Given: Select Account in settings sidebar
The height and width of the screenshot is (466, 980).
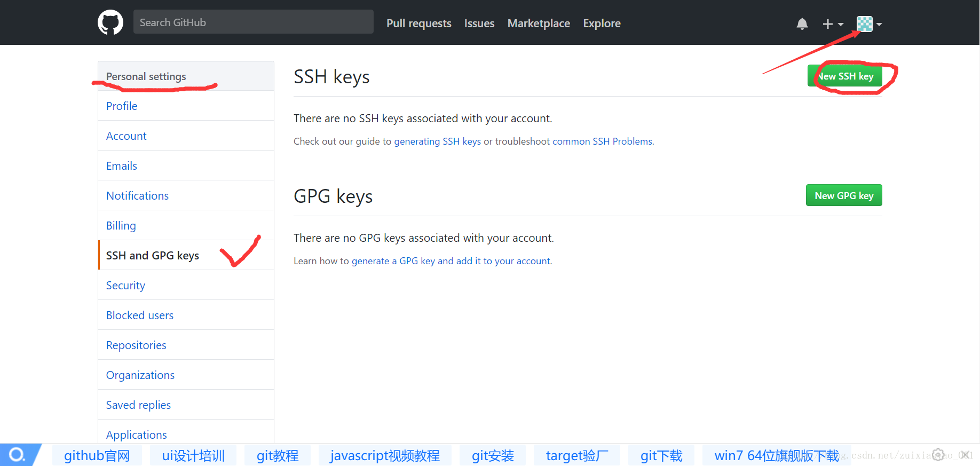Looking at the screenshot, I should pos(186,136).
